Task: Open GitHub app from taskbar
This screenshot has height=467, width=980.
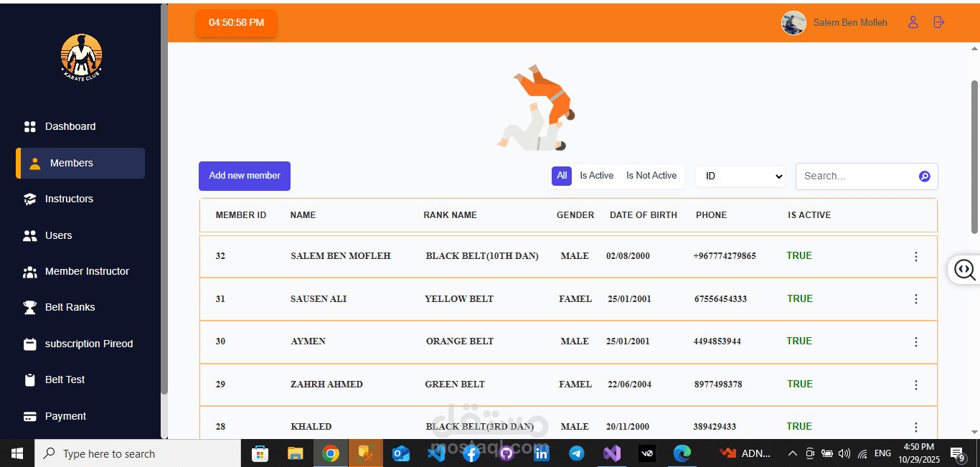Action: click(x=507, y=453)
